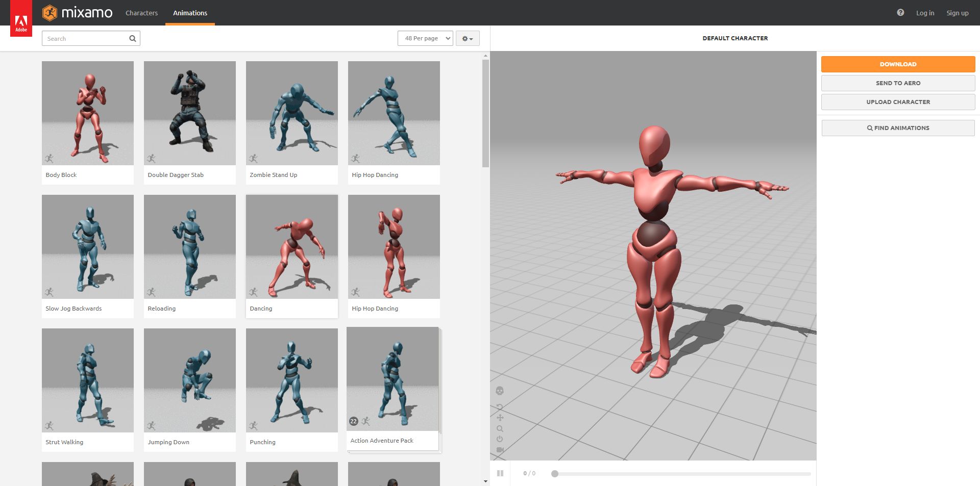
Task: Select the Zombie Stand Up animation thumbnail
Action: tap(291, 113)
